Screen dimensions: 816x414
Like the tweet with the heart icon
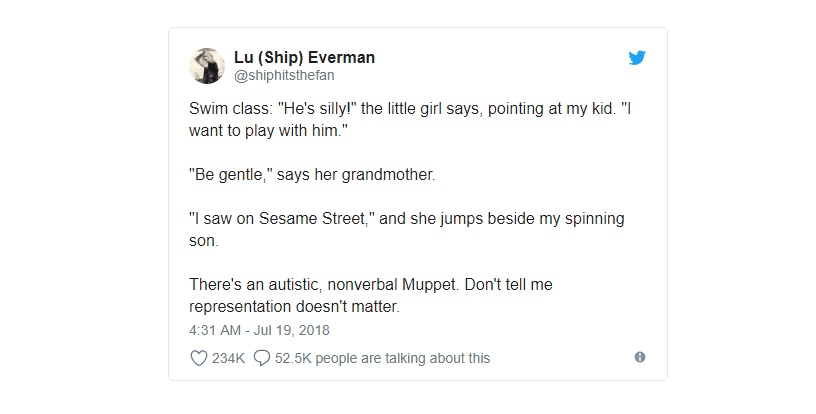197,357
